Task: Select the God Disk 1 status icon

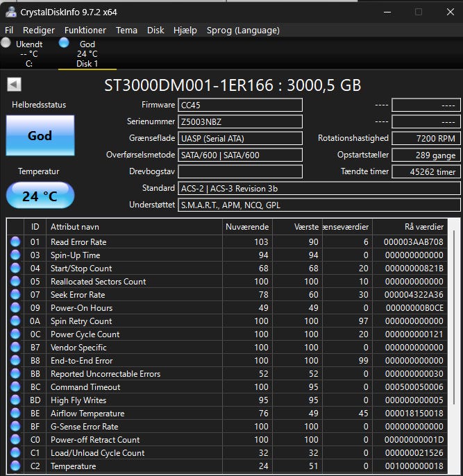Action: [65, 43]
